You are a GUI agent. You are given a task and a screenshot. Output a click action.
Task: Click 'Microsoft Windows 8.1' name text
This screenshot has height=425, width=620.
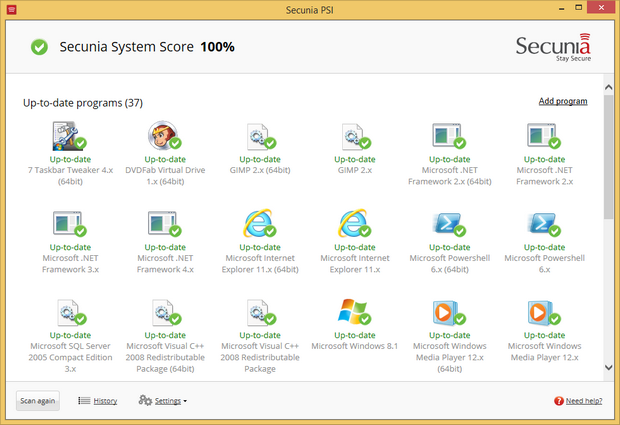355,346
